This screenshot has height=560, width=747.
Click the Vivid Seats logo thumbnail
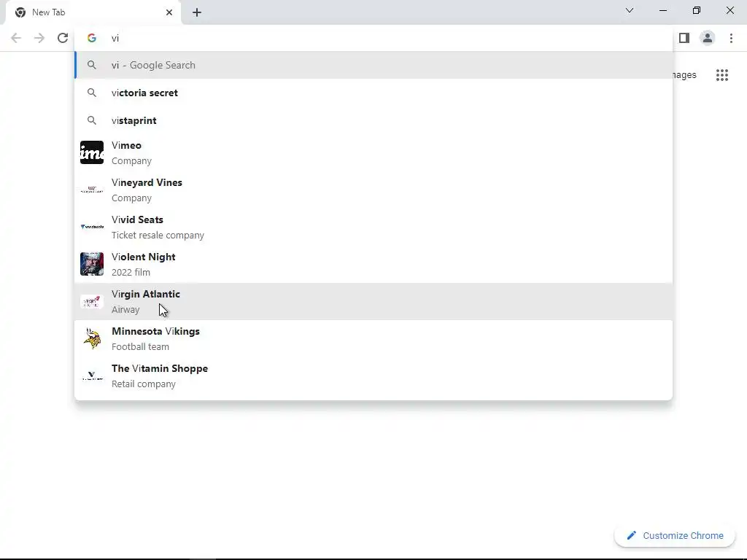click(92, 227)
